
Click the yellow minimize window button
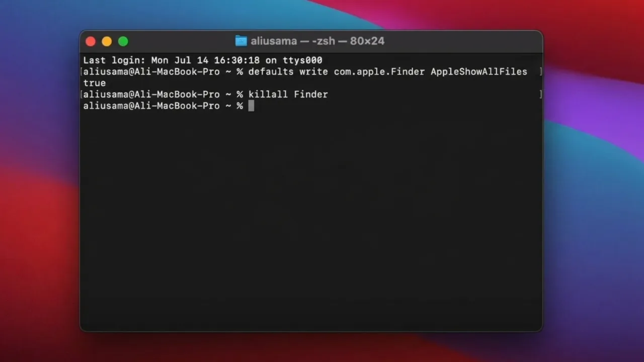[x=107, y=42]
